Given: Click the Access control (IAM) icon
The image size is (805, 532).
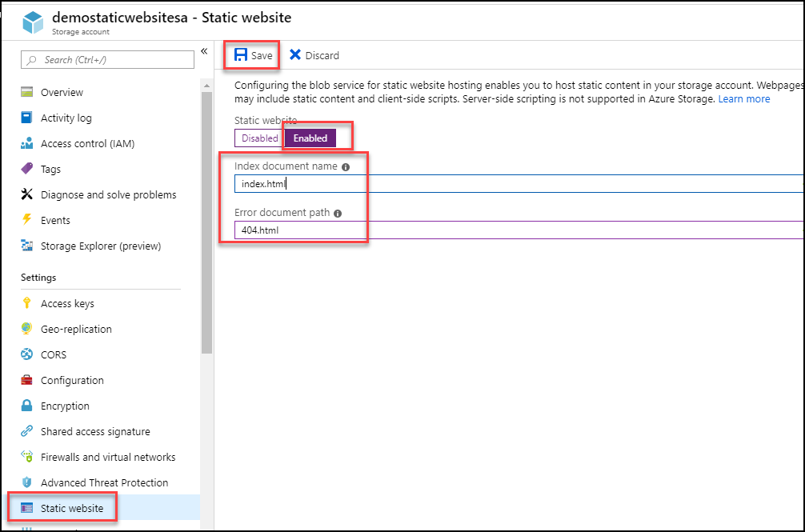Looking at the screenshot, I should point(26,144).
